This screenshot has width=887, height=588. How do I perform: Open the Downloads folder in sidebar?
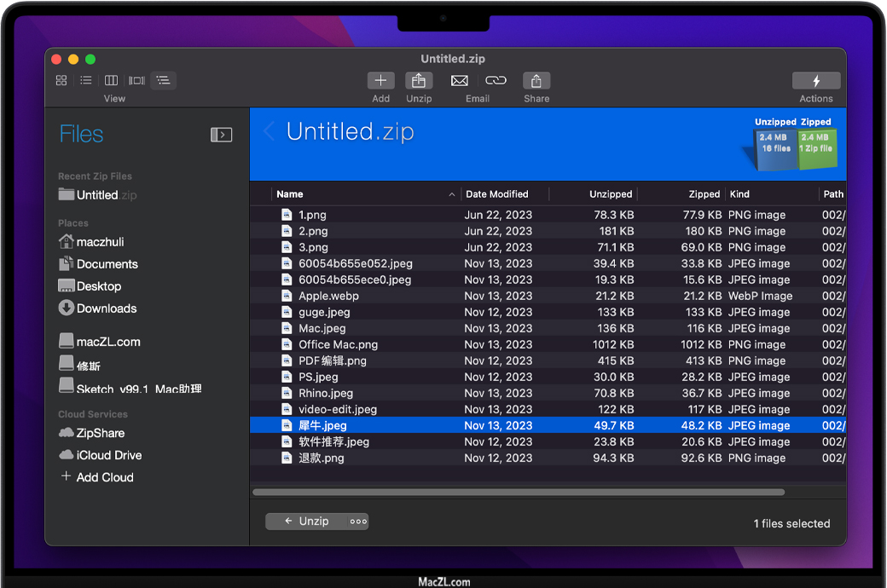[x=106, y=308]
